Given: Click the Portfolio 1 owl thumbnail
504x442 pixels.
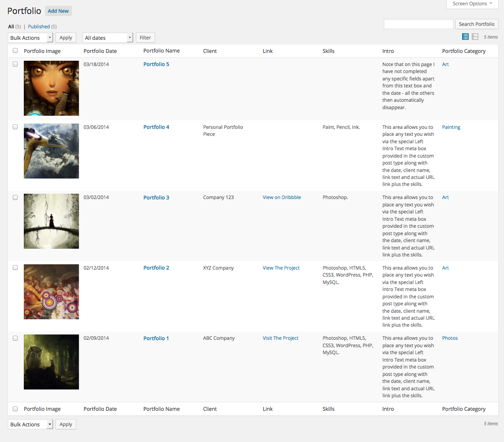Looking at the screenshot, I should [51, 362].
